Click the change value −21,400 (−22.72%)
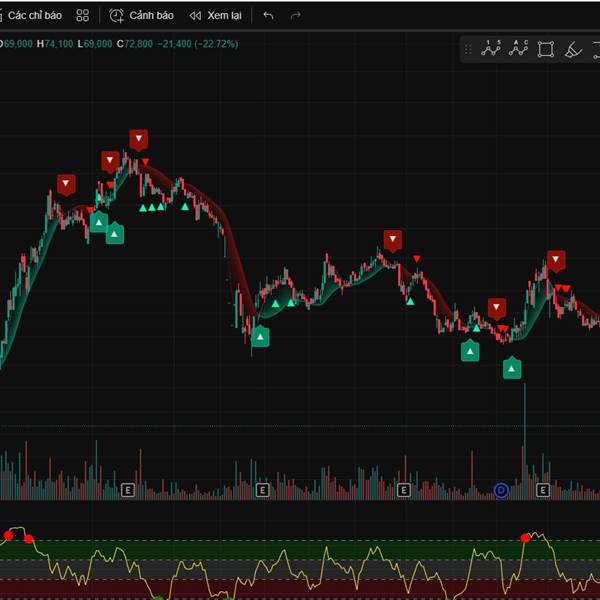Viewport: 600px width, 600px height. (x=198, y=44)
